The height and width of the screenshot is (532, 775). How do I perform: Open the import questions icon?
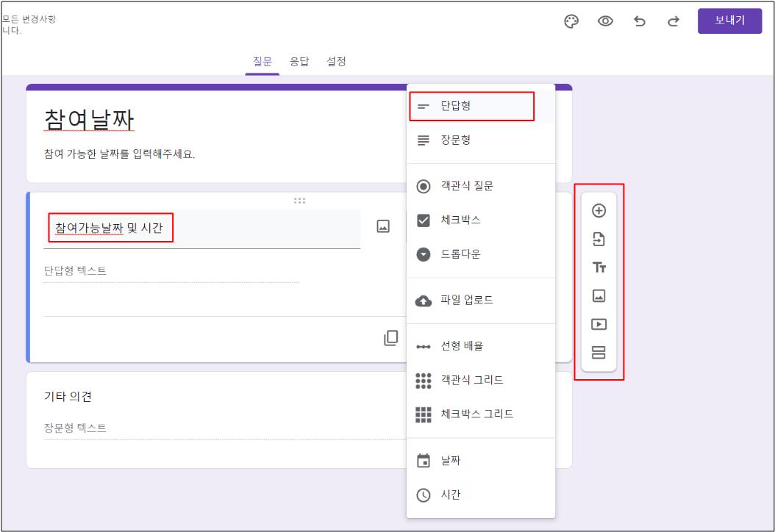599,240
